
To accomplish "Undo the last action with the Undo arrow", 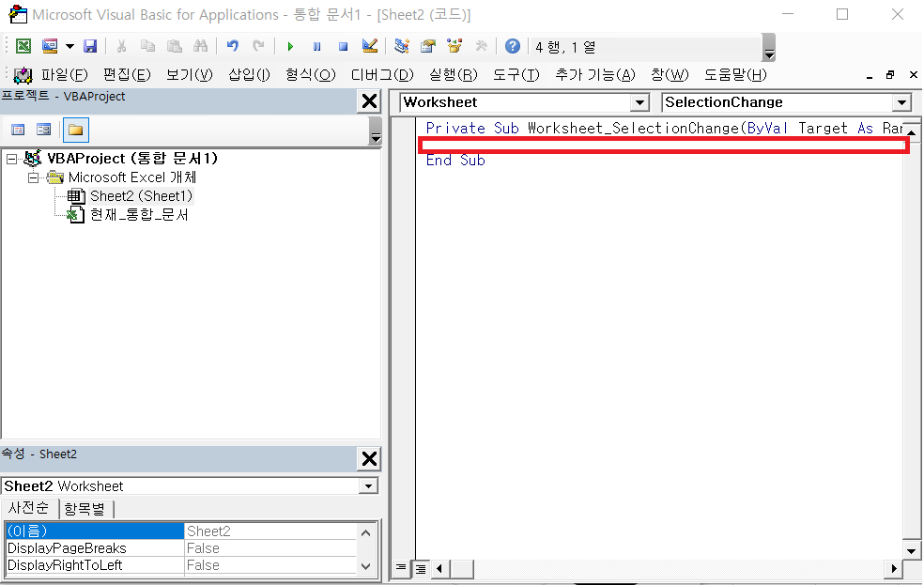I will click(232, 46).
